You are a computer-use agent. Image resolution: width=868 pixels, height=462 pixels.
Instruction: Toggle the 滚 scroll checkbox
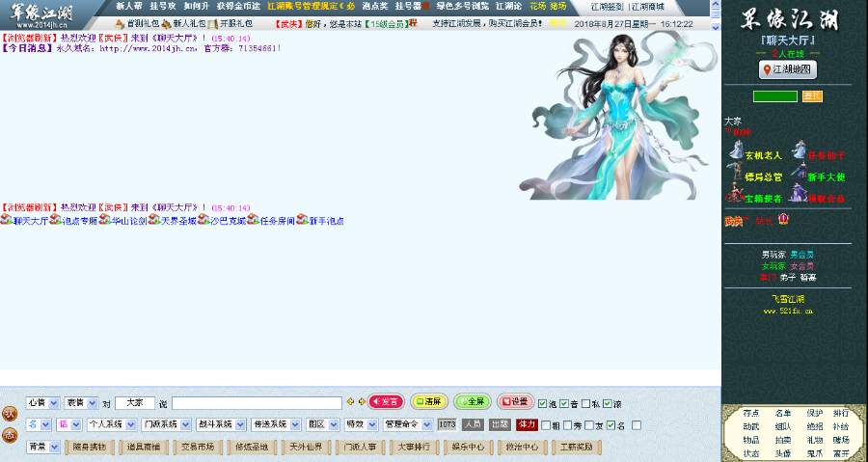pyautogui.click(x=608, y=403)
